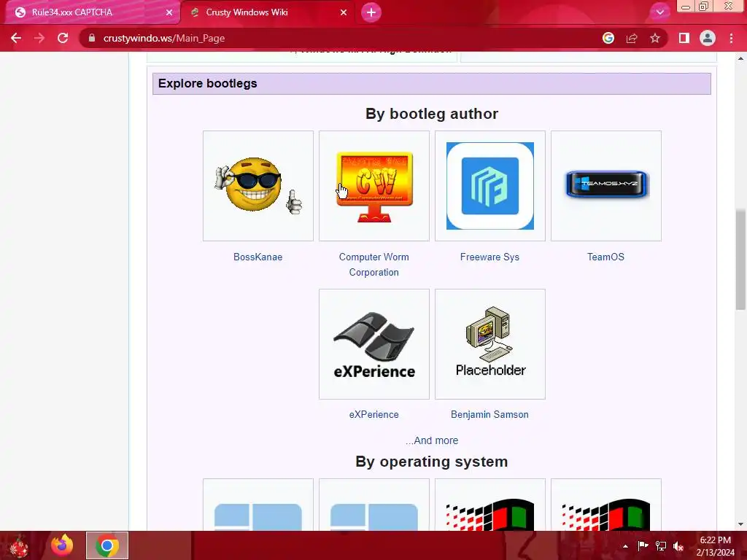
Task: Open Benjamin Samson placeholder thumbnail
Action: 489,344
